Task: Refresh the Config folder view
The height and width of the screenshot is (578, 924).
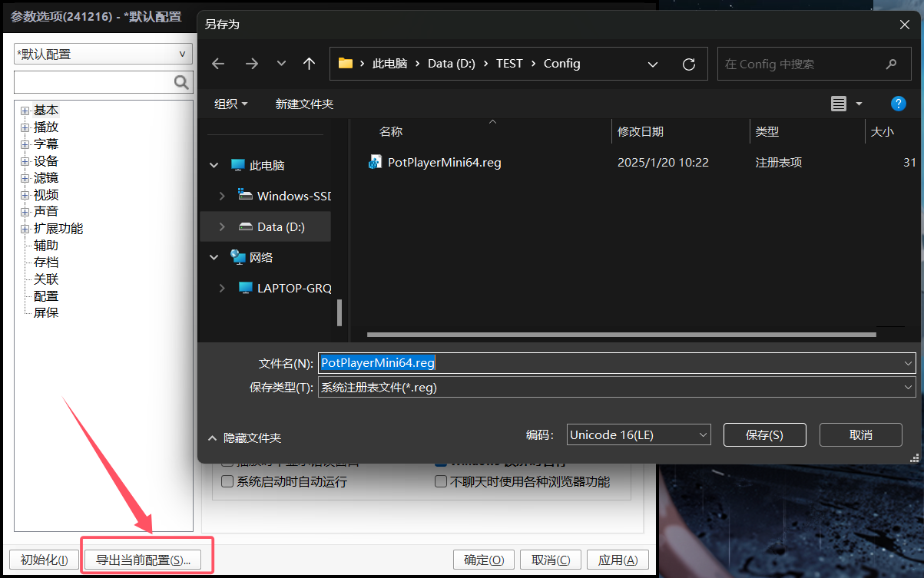Action: pyautogui.click(x=689, y=64)
